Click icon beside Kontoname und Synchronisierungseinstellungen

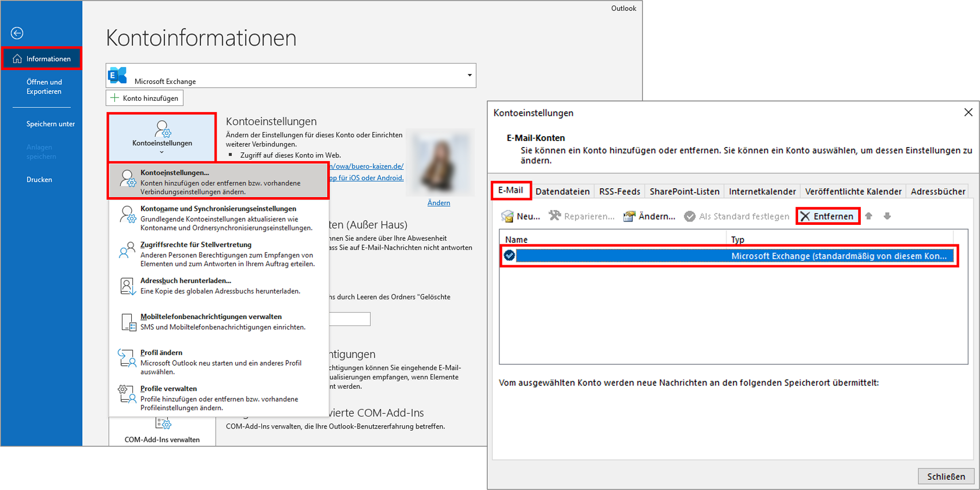coord(128,215)
